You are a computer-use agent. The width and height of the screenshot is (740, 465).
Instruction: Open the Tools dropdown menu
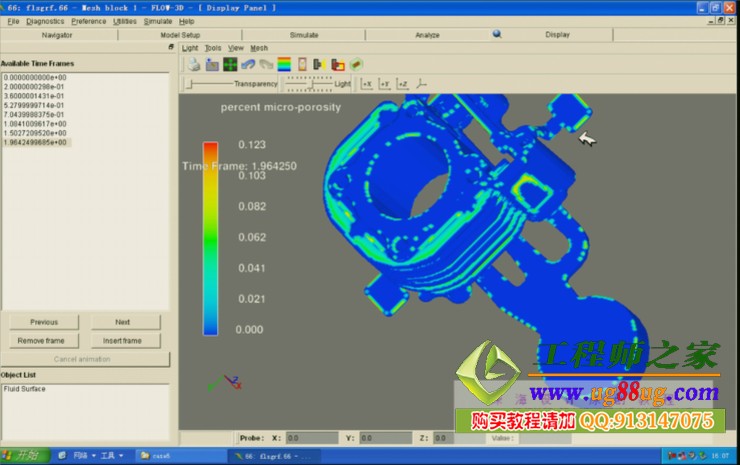(213, 47)
